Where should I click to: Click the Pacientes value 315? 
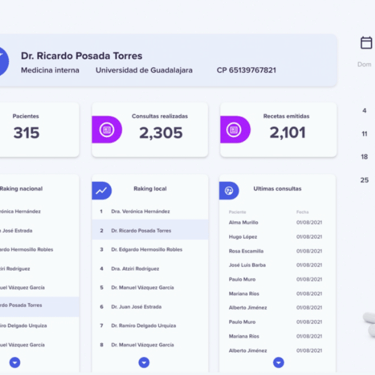pos(26,133)
